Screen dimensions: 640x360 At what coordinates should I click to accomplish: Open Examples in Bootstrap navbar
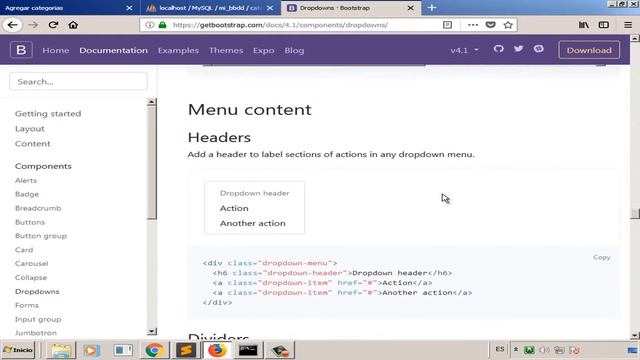coord(178,50)
